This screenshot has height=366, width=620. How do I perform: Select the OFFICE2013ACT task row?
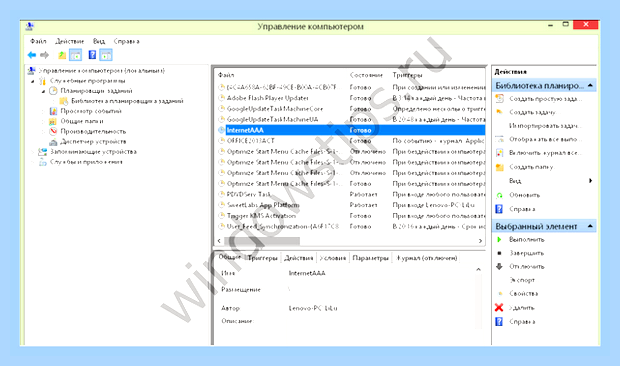(351, 141)
